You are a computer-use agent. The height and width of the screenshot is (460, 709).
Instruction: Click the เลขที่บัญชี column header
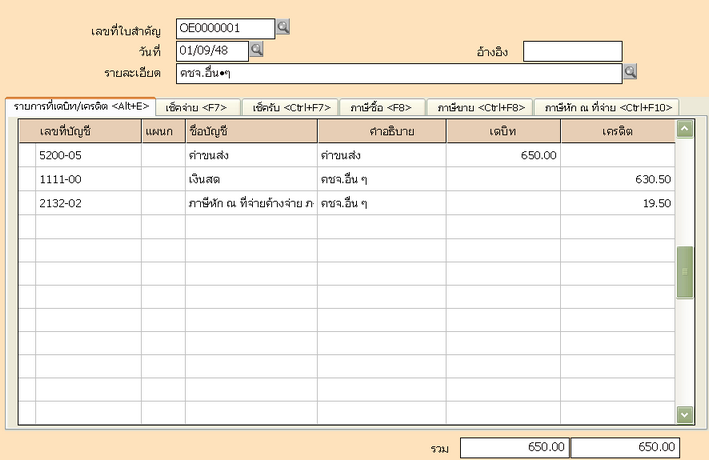(x=79, y=132)
